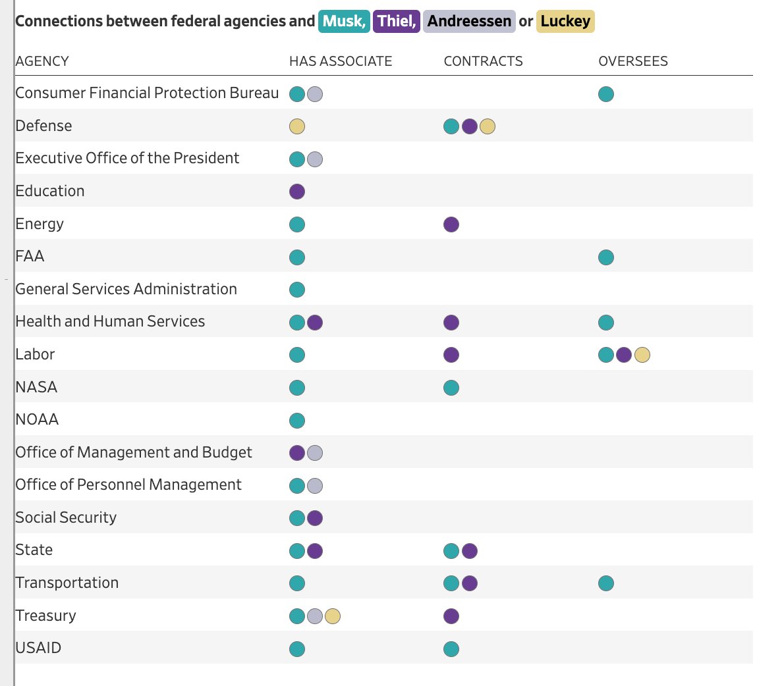The height and width of the screenshot is (686, 784).
Task: Click the Labor agency label
Action: click(x=35, y=354)
